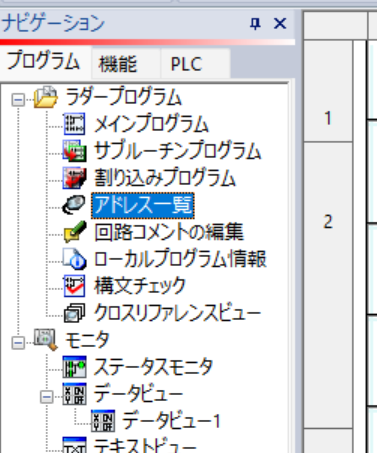
Task: Select ladder row number 2
Action: point(328,222)
